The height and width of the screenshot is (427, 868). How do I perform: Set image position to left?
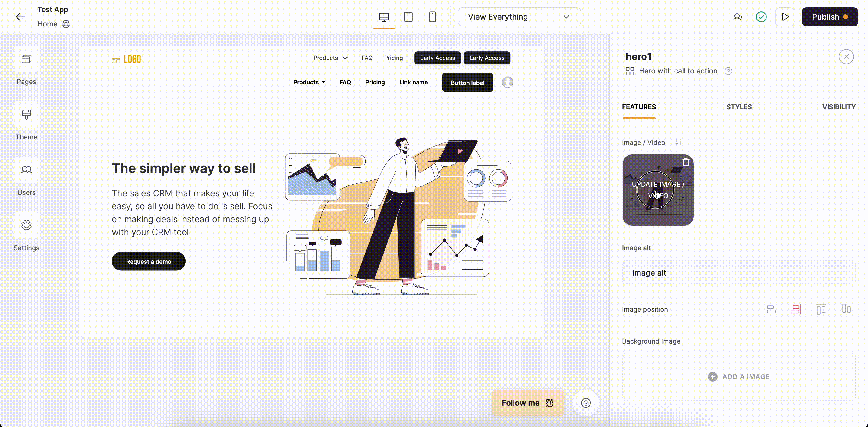pyautogui.click(x=770, y=309)
